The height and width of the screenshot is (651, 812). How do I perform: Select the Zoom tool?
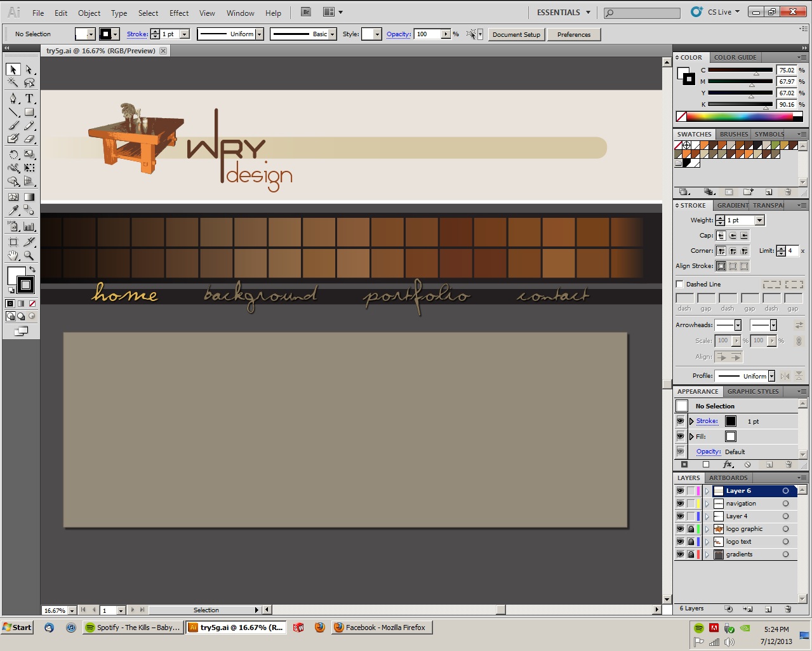(x=29, y=255)
